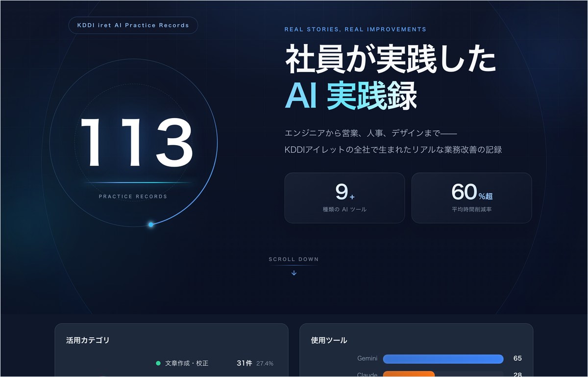Click the Claude count 28

517,375
